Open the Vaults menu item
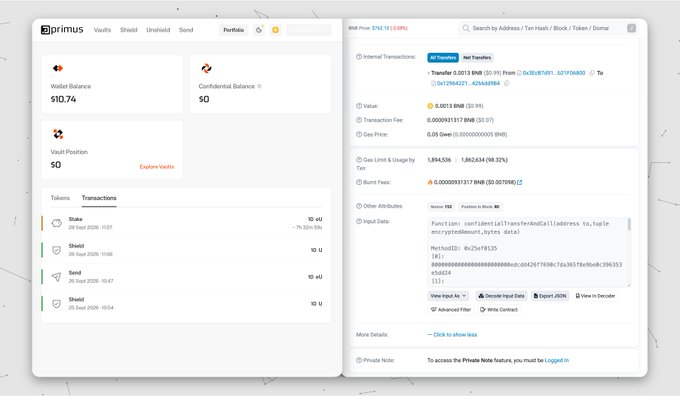Viewport: 680px width, 396px height. pos(102,30)
